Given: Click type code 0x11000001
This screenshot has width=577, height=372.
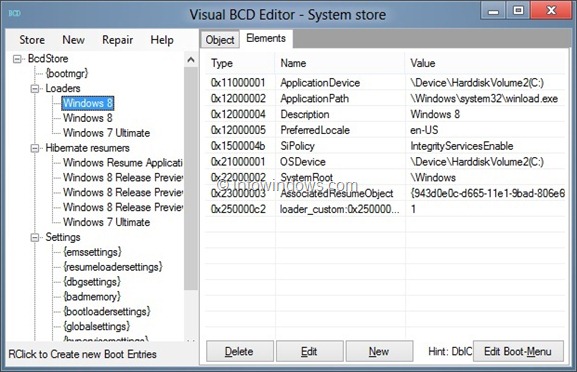Looking at the screenshot, I should click(238, 82).
